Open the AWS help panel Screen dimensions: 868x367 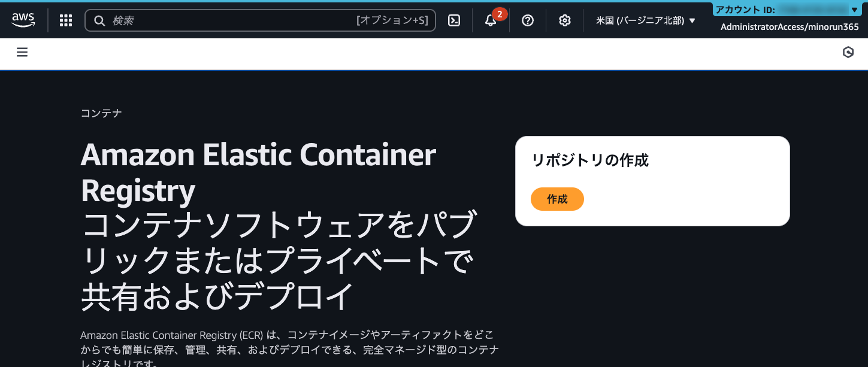527,20
